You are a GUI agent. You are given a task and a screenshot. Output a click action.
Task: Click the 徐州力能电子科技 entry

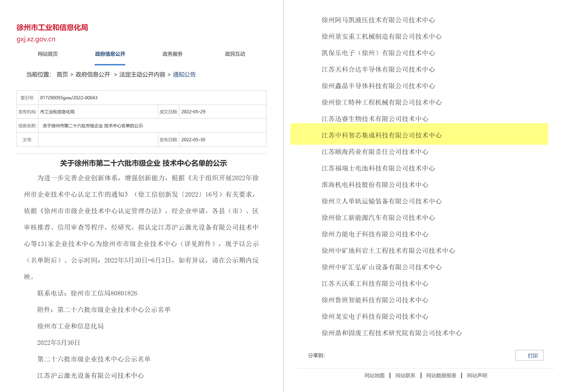click(375, 234)
